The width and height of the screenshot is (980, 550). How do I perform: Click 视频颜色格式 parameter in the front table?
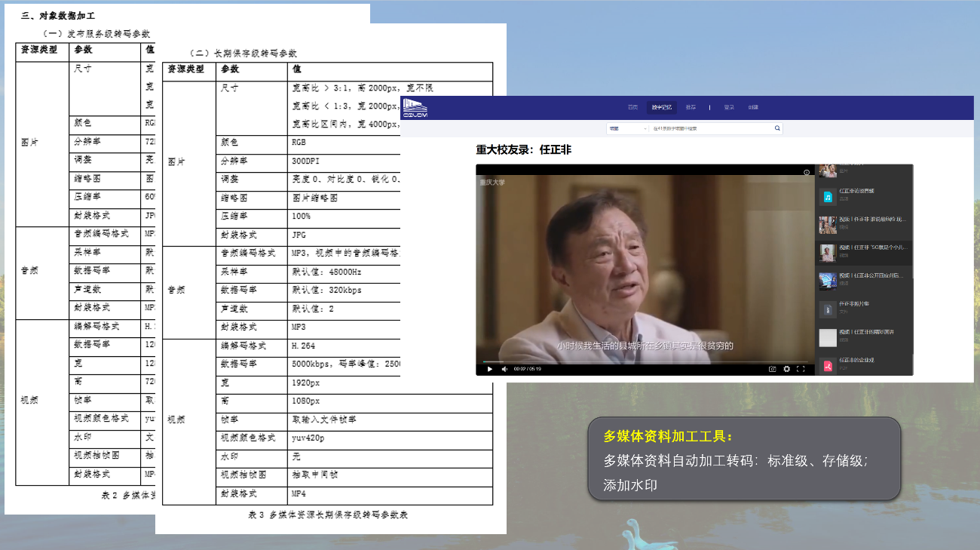pos(250,438)
